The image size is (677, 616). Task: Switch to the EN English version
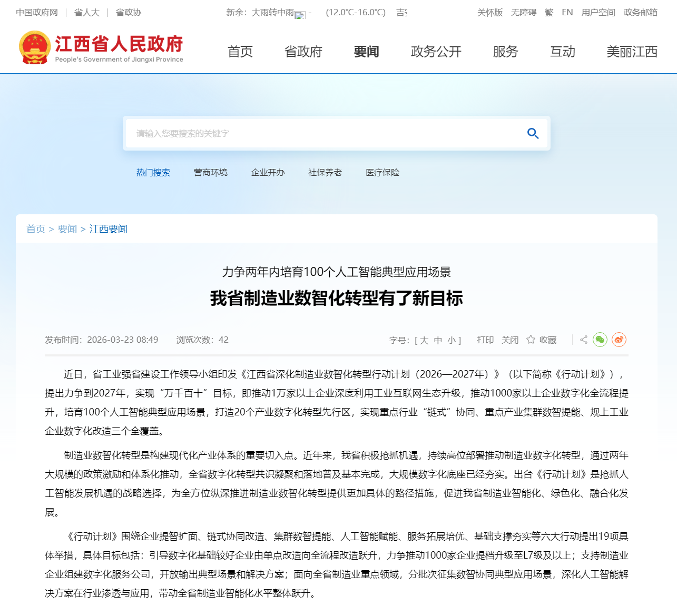(567, 13)
